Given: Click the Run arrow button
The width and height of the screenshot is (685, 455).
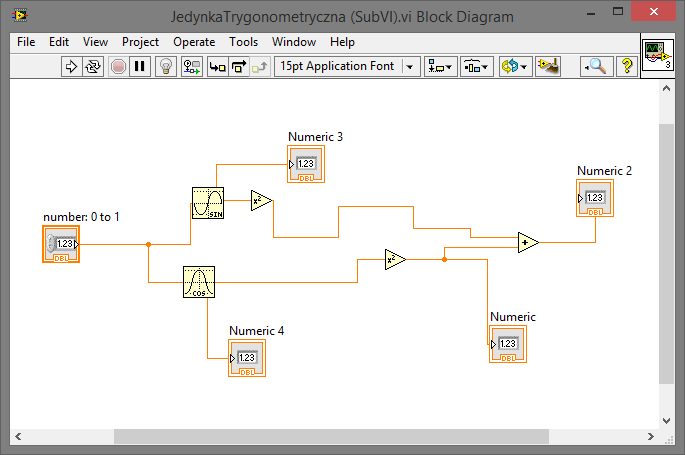Looking at the screenshot, I should click(x=71, y=66).
